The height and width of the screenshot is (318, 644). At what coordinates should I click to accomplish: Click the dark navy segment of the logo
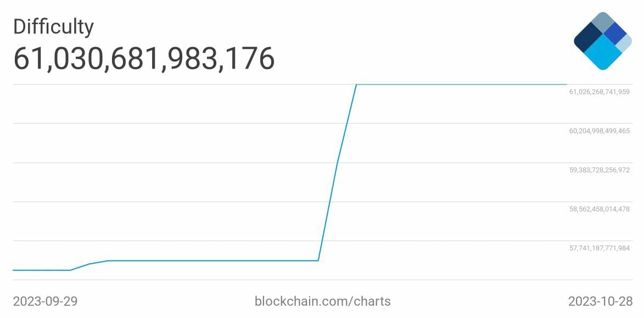[588, 36]
